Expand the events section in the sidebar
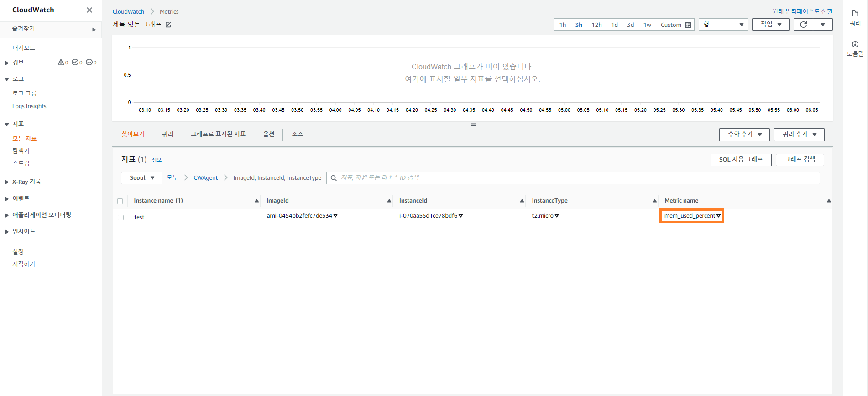 (7, 199)
